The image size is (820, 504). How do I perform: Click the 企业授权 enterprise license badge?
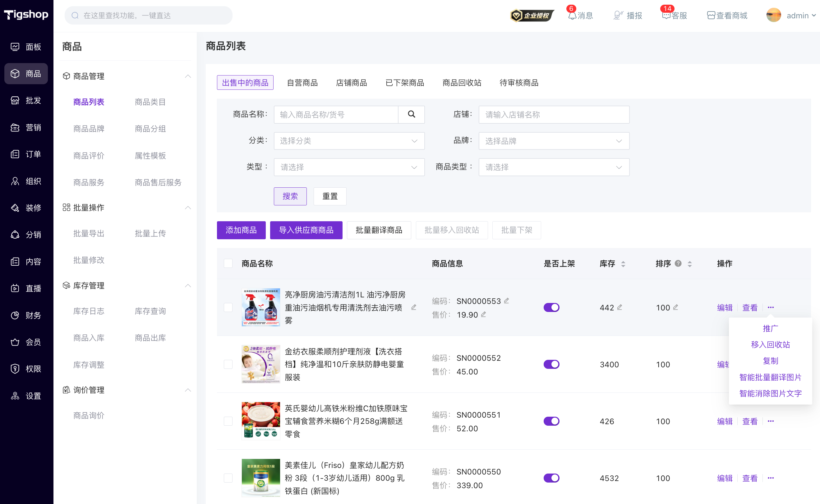pyautogui.click(x=532, y=15)
